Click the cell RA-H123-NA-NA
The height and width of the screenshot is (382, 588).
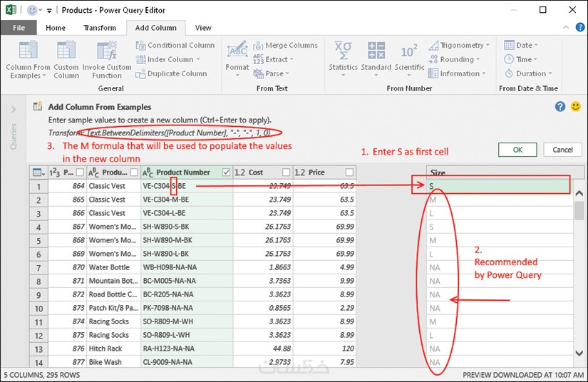[x=187, y=349]
